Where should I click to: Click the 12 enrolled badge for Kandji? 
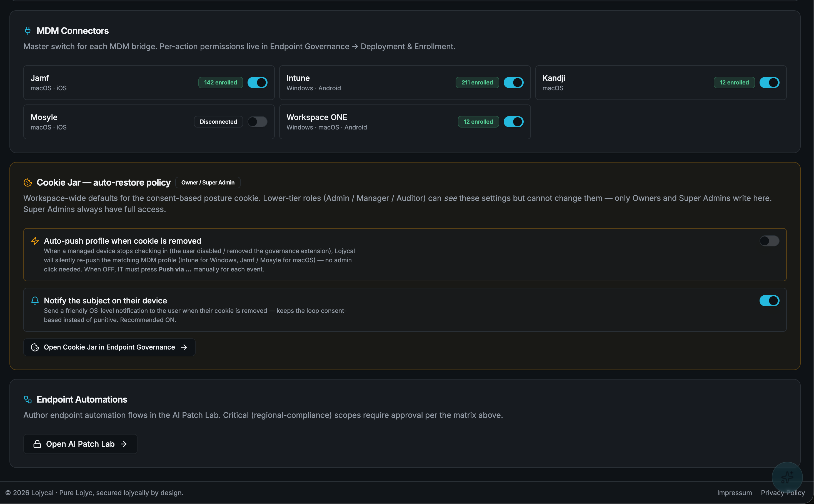[734, 83]
